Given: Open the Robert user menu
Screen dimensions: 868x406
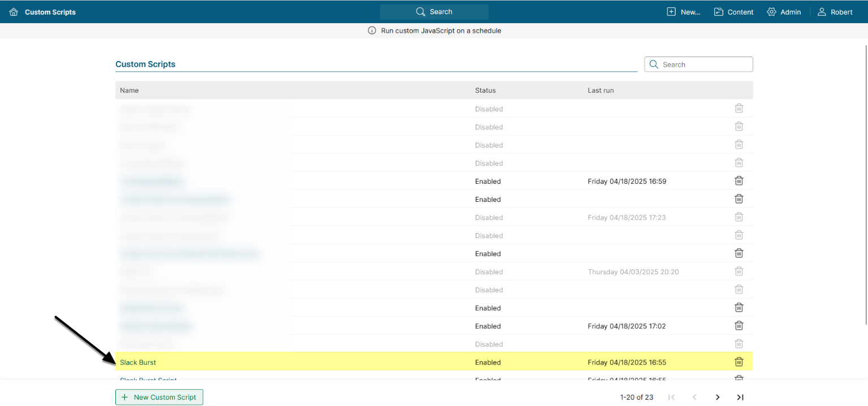Looking at the screenshot, I should 835,12.
